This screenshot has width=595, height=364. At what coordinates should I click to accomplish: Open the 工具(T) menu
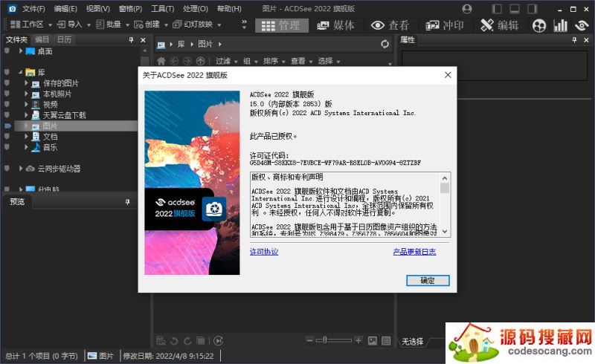tap(162, 9)
